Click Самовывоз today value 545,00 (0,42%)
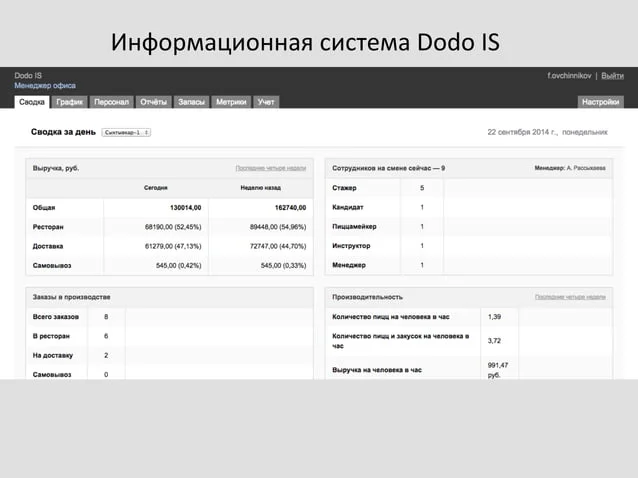Image resolution: width=638 pixels, height=478 pixels. pyautogui.click(x=179, y=265)
